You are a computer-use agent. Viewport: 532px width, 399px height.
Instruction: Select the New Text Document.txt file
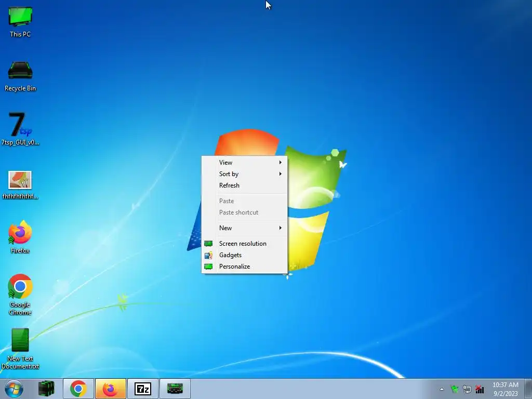[20, 349]
